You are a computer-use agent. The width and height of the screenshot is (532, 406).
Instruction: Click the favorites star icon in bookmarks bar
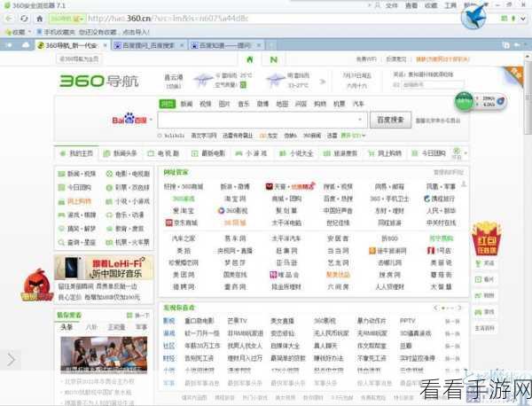(9, 32)
